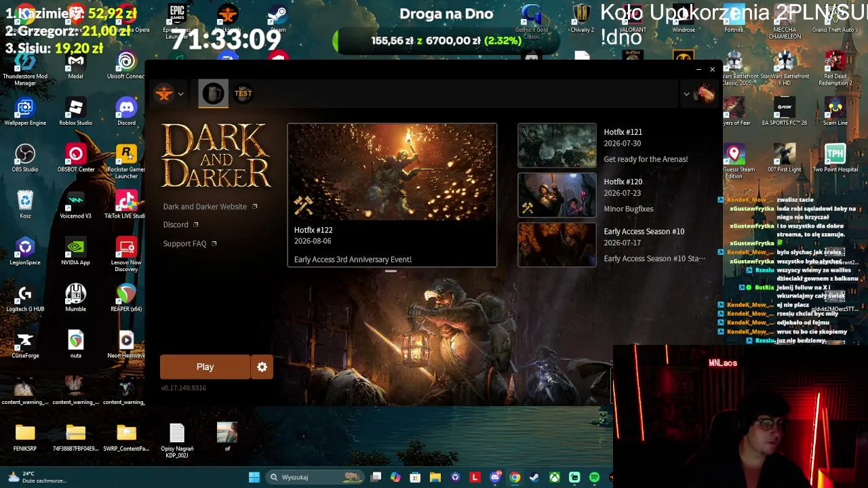Select the Medal desktop icon
The width and height of the screenshot is (868, 488).
75,65
